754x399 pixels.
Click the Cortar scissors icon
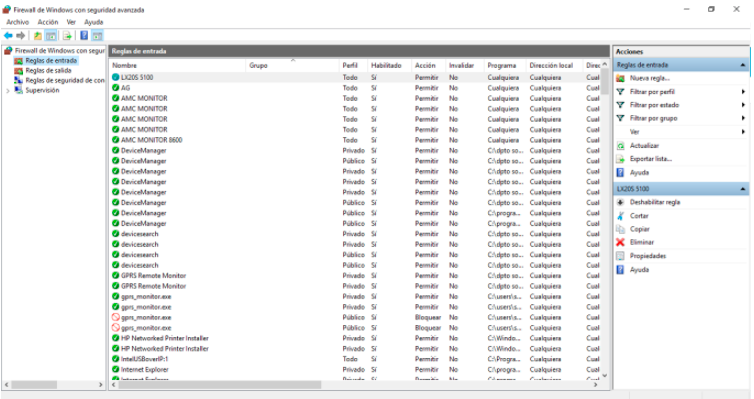(621, 216)
